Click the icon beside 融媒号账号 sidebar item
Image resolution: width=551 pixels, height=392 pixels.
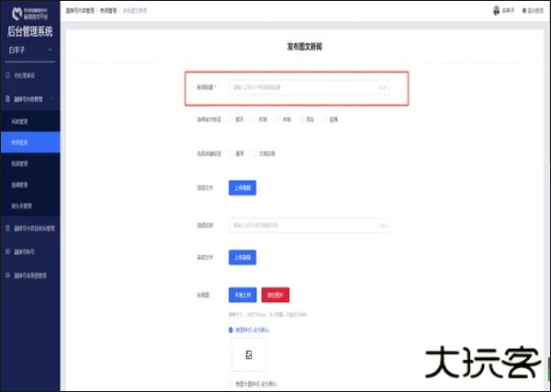7,251
